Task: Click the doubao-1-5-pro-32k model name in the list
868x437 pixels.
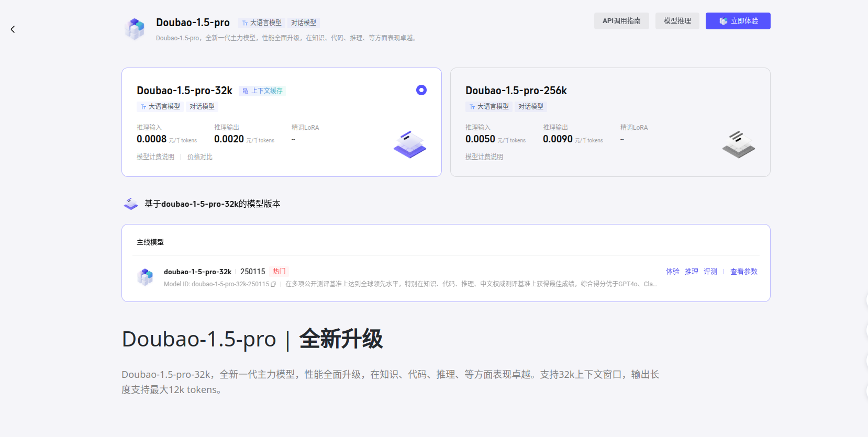Action: tap(197, 272)
